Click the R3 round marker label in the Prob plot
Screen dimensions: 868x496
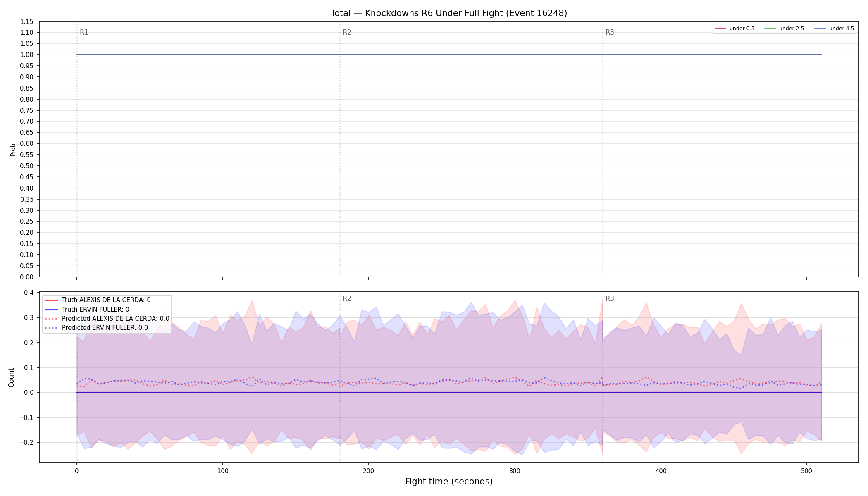610,32
